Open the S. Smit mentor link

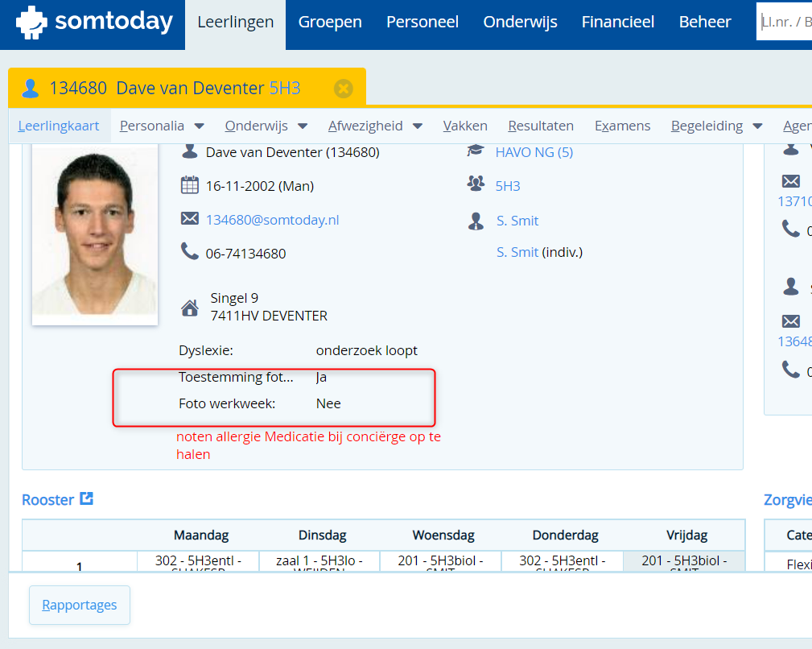[x=517, y=221]
